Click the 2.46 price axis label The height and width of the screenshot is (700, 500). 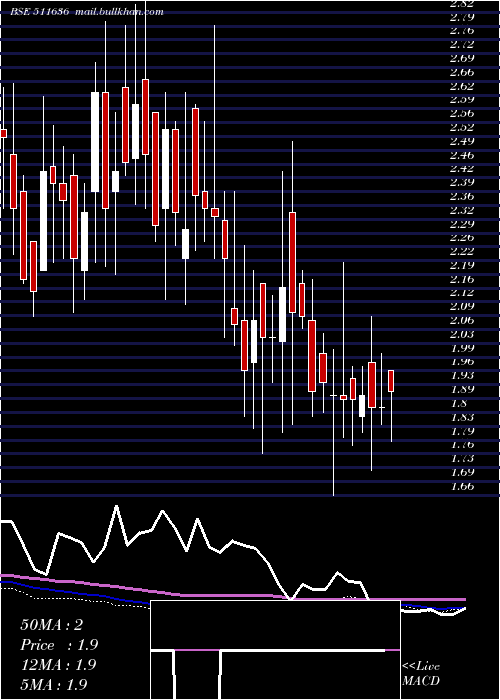[462, 155]
